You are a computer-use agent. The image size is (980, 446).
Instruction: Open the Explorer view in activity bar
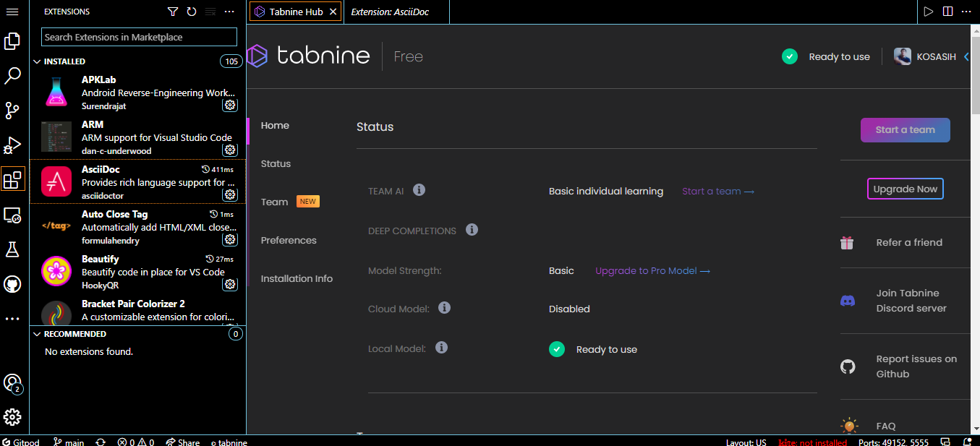[12, 41]
